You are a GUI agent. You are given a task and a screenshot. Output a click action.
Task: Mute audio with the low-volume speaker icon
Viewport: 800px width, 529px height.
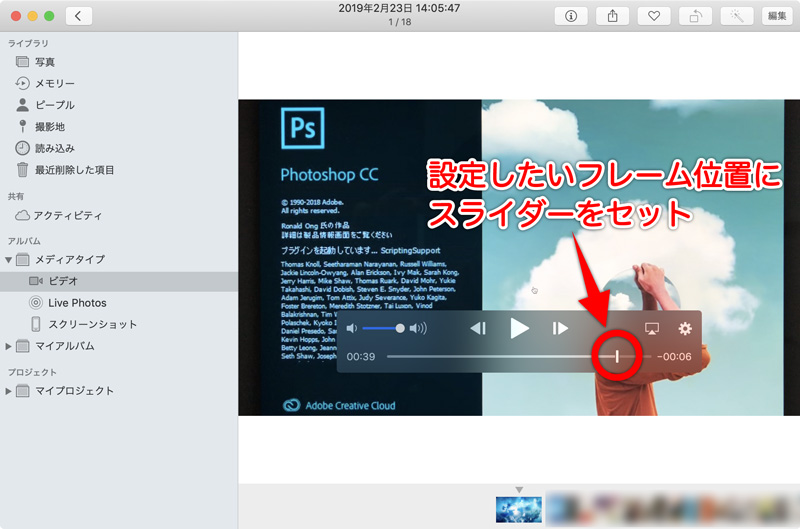click(352, 329)
